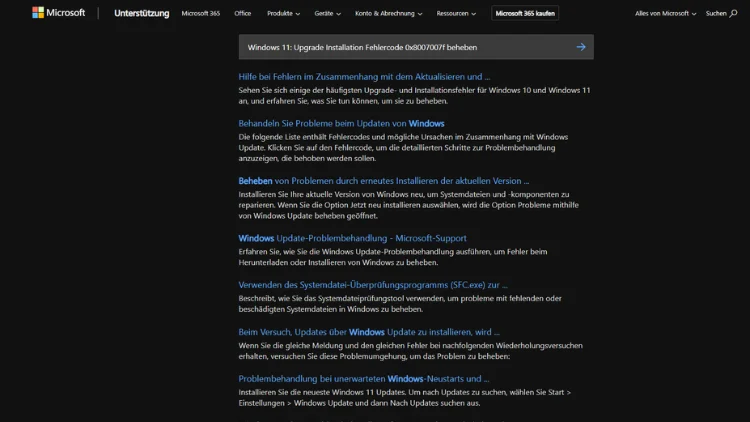Open 'Problembehandlung bei unerwarteten Windows-Neustarts' result
Screen dimensions: 750x422
364,378
